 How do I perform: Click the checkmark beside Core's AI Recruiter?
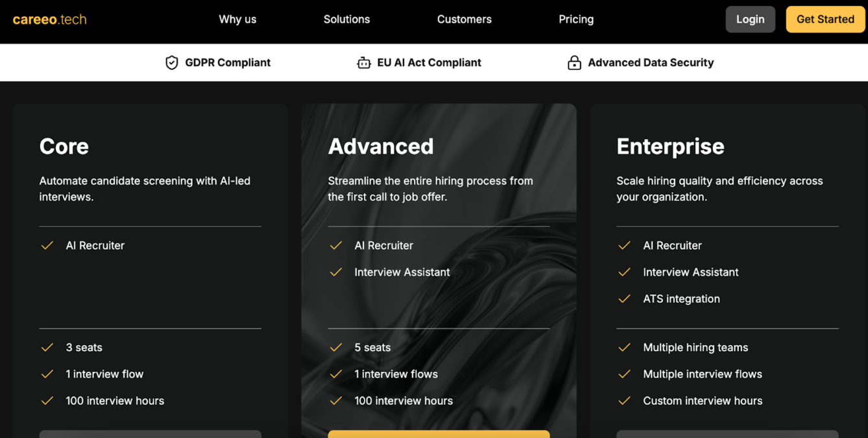pos(47,245)
